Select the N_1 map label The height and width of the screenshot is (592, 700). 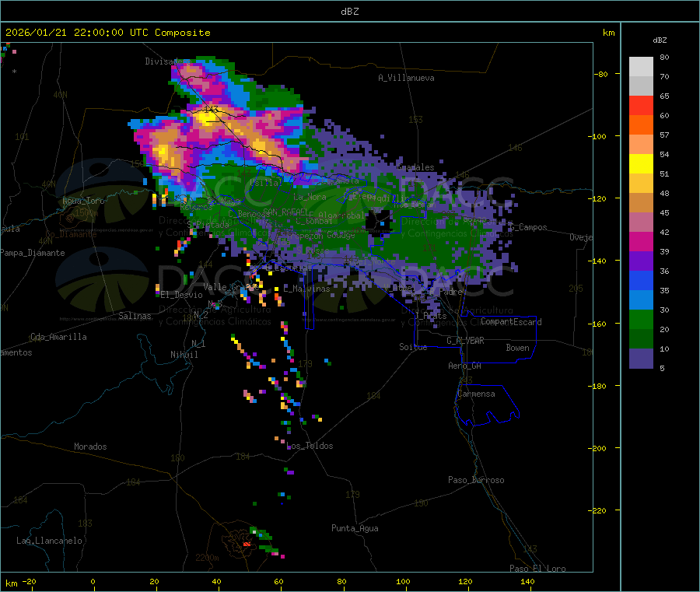tap(198, 343)
